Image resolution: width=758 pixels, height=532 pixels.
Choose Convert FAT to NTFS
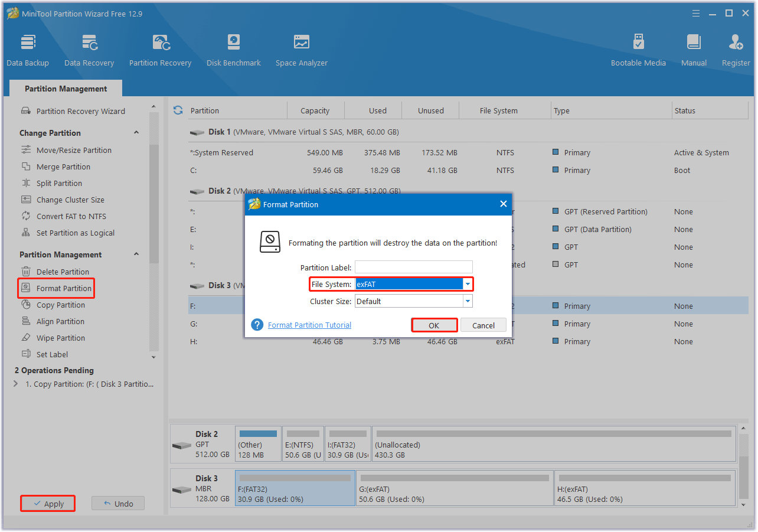[64, 216]
